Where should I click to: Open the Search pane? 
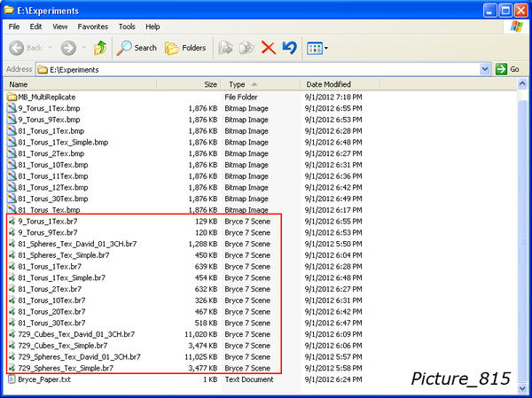pos(137,48)
